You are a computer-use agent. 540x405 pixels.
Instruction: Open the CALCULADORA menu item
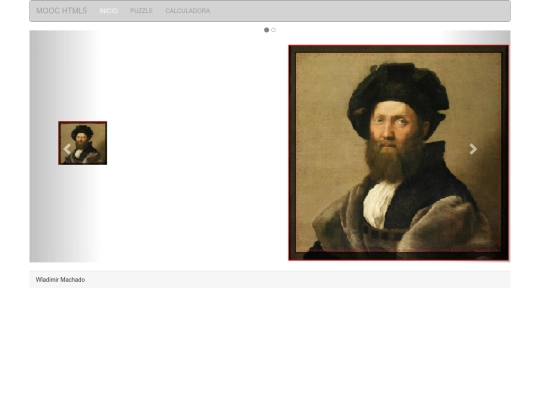[188, 11]
